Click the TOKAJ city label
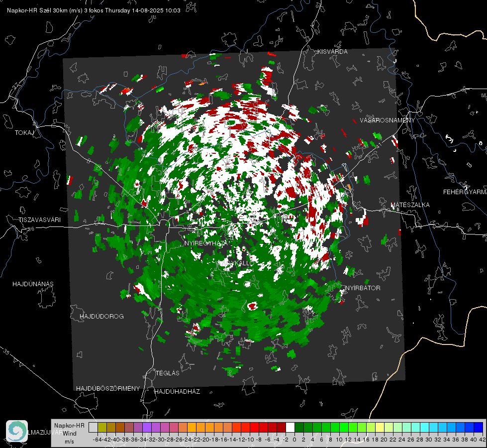The height and width of the screenshot is (448, 487). pyautogui.click(x=24, y=133)
